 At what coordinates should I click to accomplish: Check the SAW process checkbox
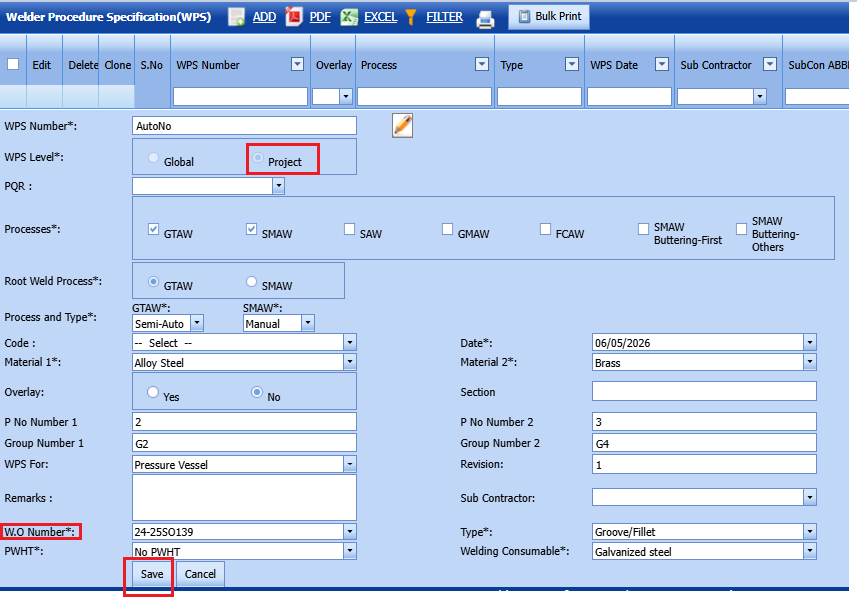tap(349, 229)
